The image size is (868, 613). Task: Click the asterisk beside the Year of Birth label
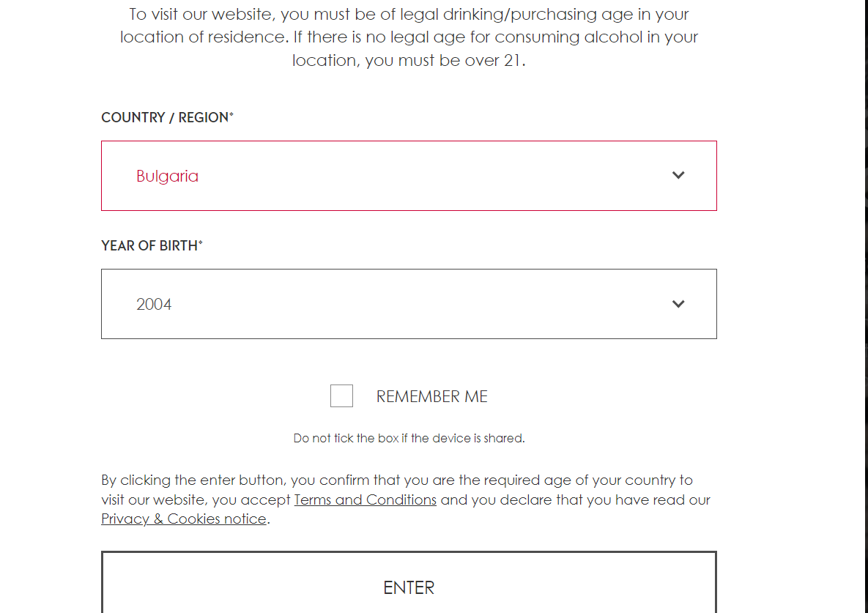coord(201,243)
